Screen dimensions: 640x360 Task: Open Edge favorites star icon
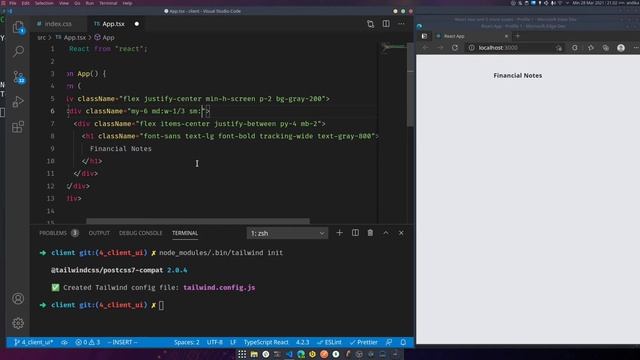(591, 48)
